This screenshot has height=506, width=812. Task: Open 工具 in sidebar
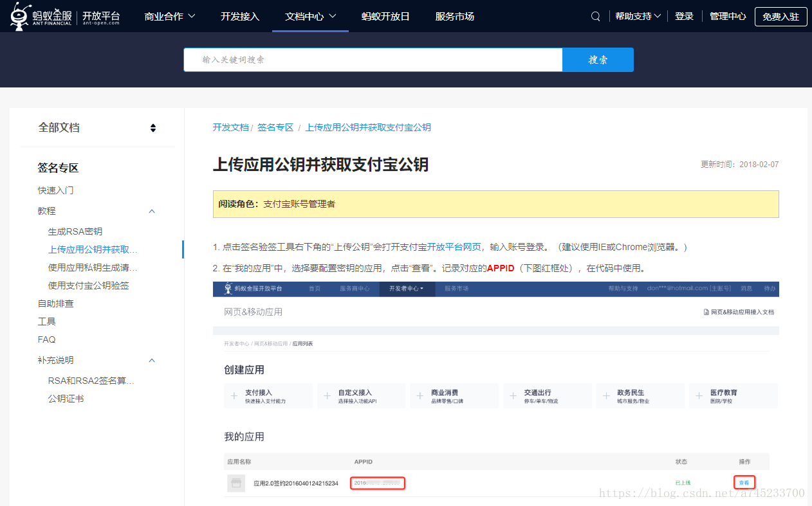pyautogui.click(x=47, y=321)
